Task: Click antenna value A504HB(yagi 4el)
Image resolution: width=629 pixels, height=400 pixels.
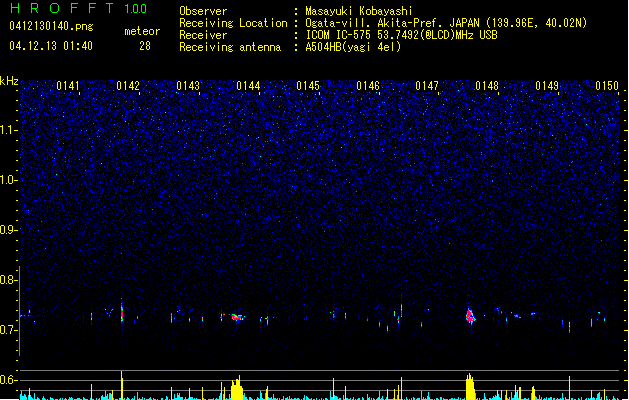Action: [353, 47]
